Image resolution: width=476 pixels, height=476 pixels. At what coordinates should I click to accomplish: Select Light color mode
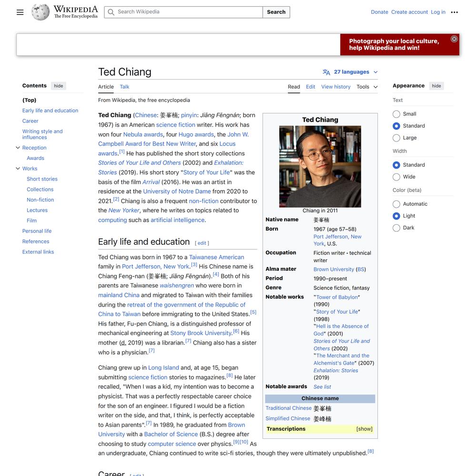pos(396,216)
